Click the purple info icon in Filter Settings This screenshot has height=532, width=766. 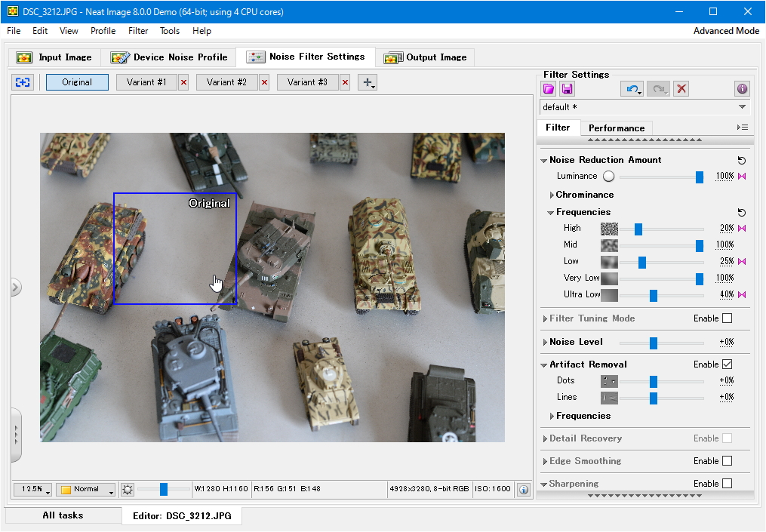point(742,89)
